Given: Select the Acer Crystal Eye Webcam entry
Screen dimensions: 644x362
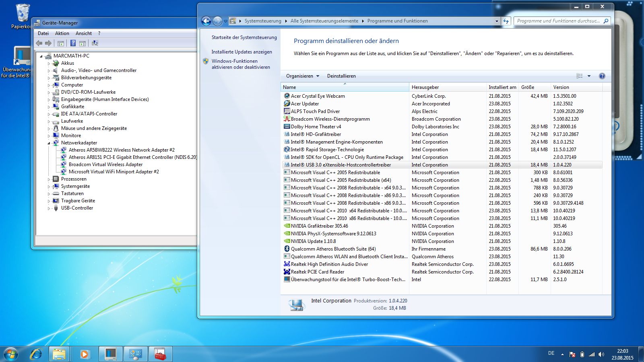Looking at the screenshot, I should [x=442, y=96].
